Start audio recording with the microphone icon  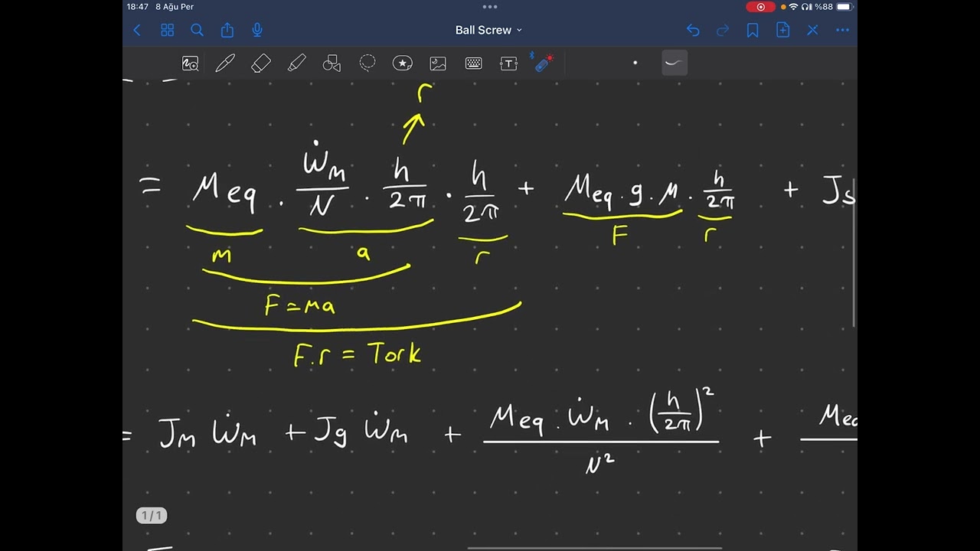click(257, 30)
